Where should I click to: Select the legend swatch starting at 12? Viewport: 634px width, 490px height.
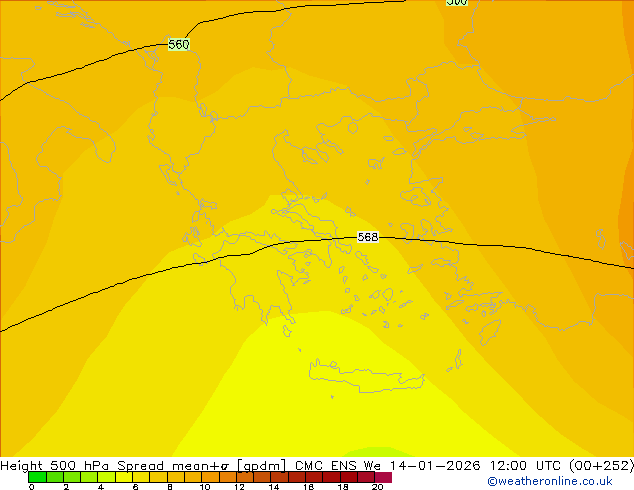pos(245,477)
